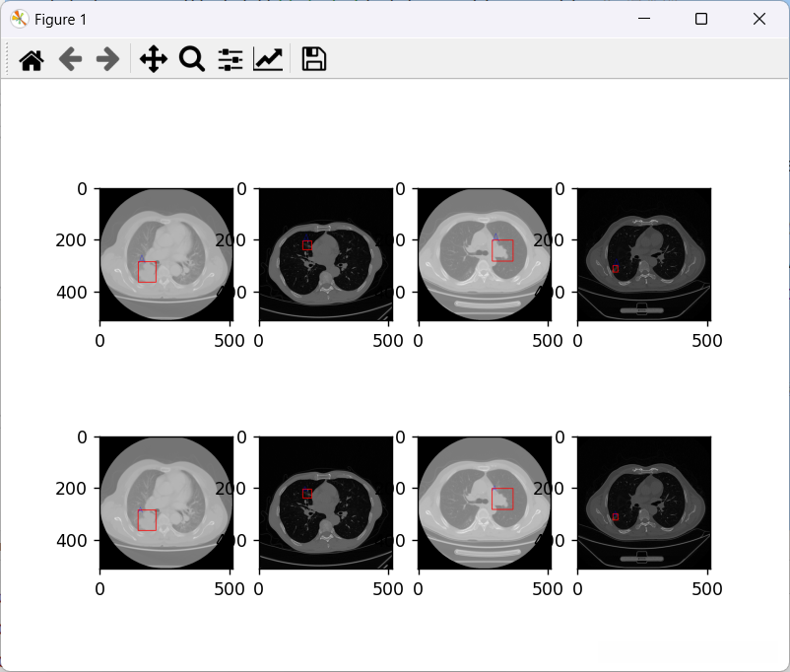Activate the Zoom to rectangle tool

pos(192,59)
